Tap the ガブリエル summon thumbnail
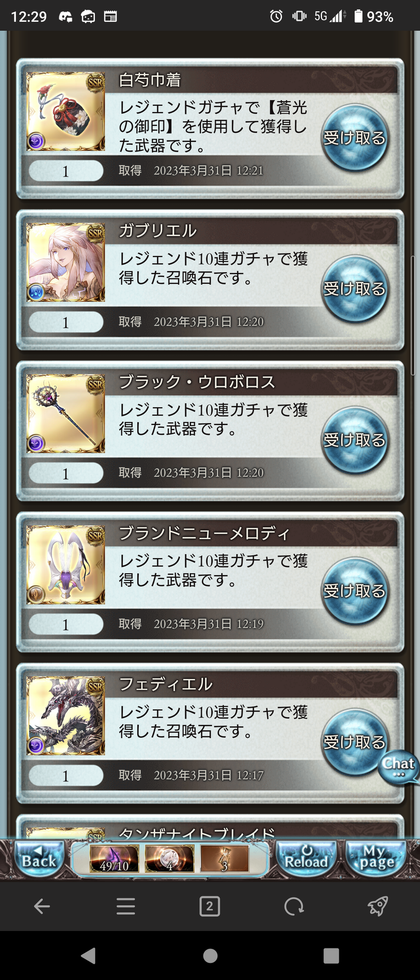The width and height of the screenshot is (420, 980). 66,262
